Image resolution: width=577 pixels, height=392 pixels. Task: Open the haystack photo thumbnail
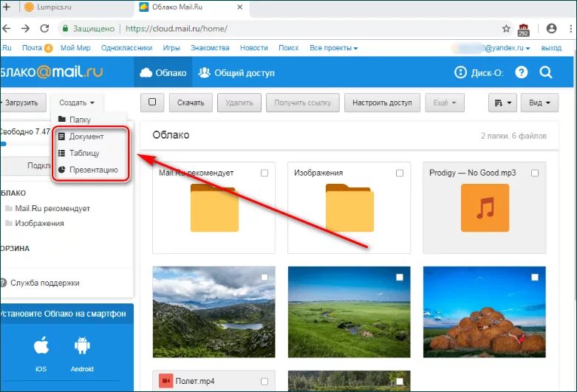[x=485, y=312]
